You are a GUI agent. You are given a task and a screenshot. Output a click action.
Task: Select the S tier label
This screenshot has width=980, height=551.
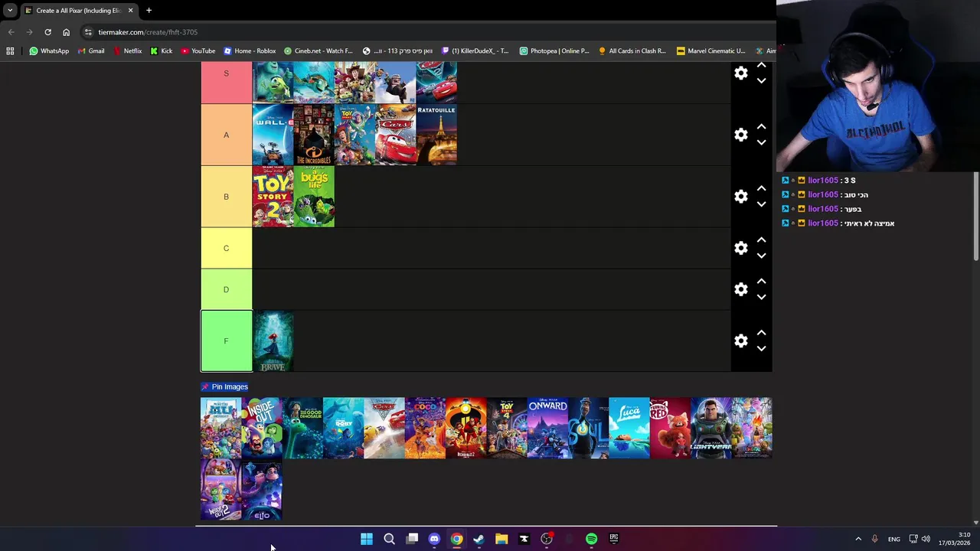click(226, 83)
